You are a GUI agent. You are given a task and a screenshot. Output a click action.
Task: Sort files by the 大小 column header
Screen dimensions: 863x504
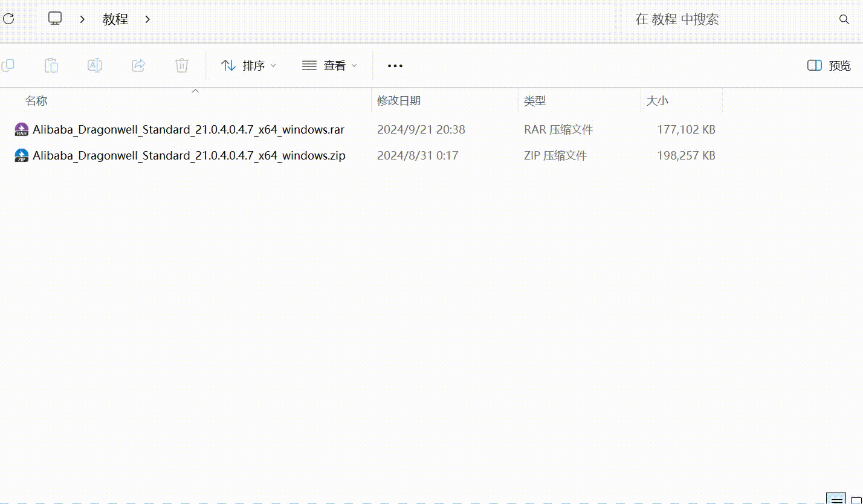click(658, 100)
